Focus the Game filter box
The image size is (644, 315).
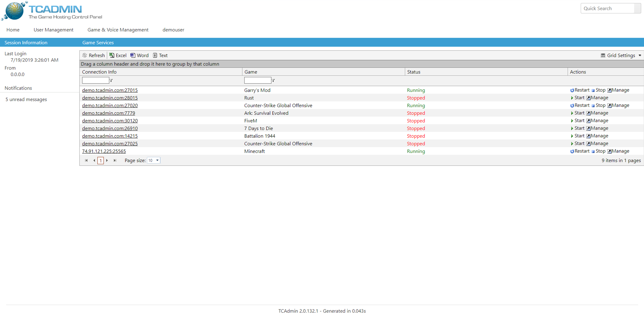[x=258, y=80]
